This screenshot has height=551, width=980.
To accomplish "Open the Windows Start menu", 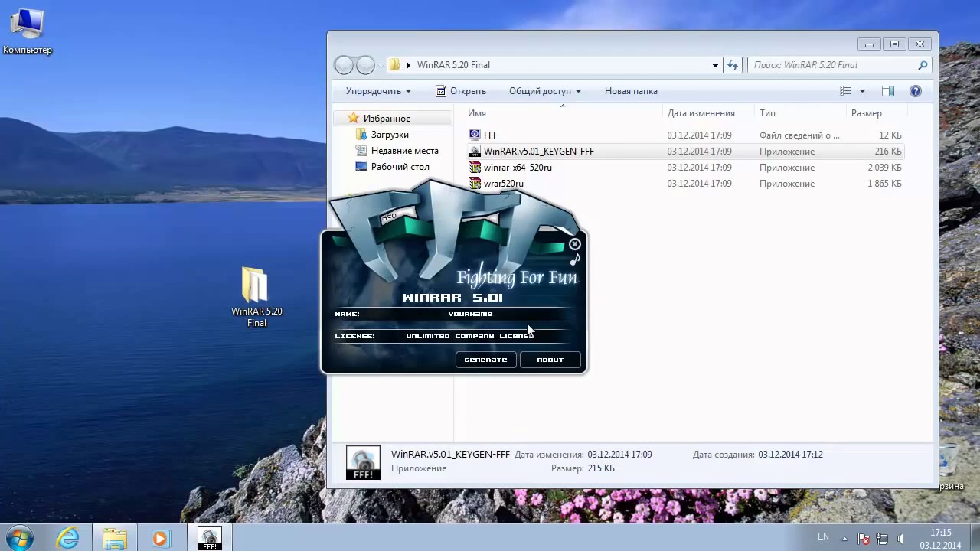I will pos(18,538).
